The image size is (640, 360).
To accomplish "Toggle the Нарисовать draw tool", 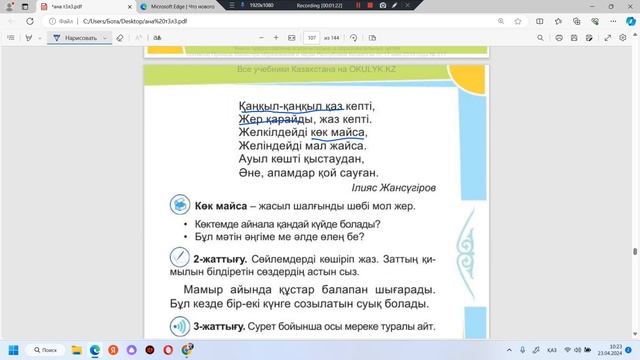I will pyautogui.click(x=75, y=38).
